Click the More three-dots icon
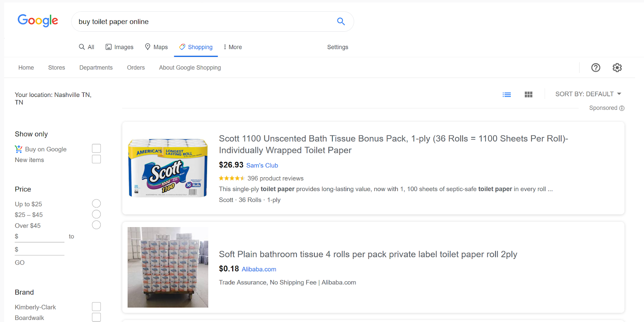Screen dimensions: 644x322 point(225,47)
